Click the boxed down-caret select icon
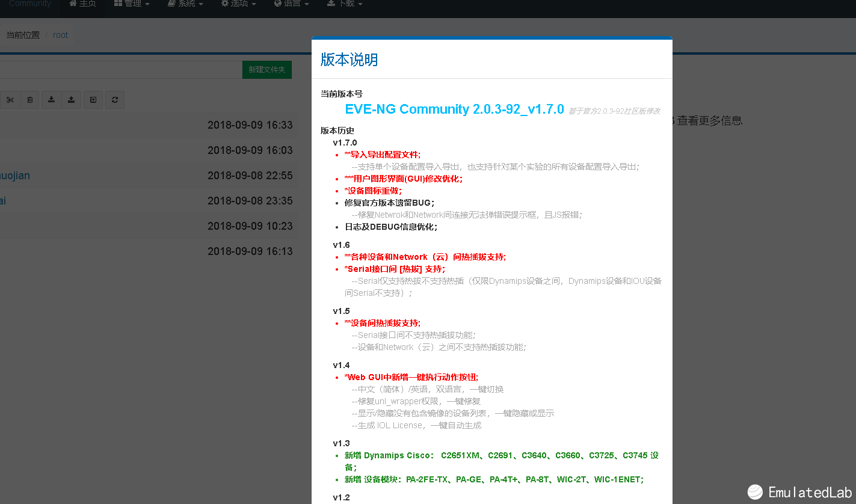Screen dimensions: 856x504 pyautogui.click(x=93, y=100)
